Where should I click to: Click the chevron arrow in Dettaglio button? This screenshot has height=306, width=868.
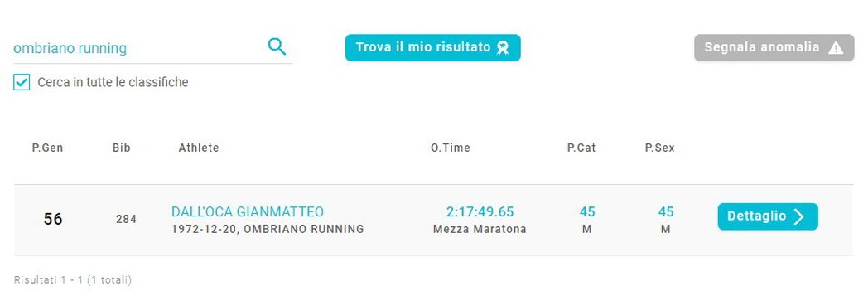coord(798,216)
